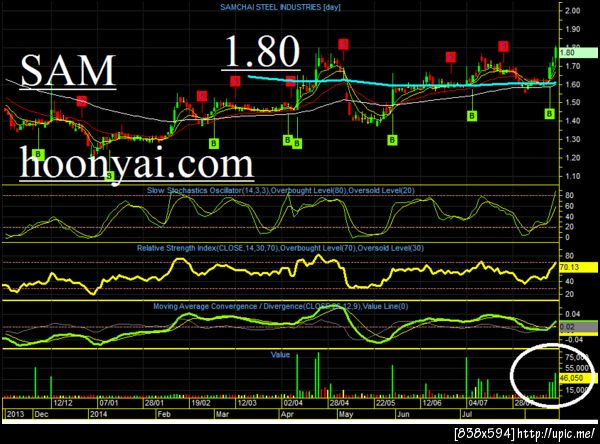
Task: Click the red S sell marker above the 12/03 candles
Action: [x=235, y=81]
